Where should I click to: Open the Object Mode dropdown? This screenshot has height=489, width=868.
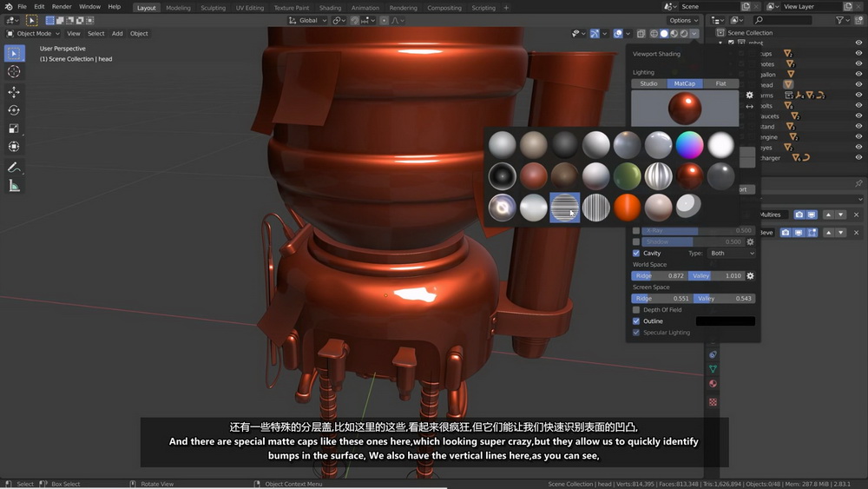click(x=33, y=34)
